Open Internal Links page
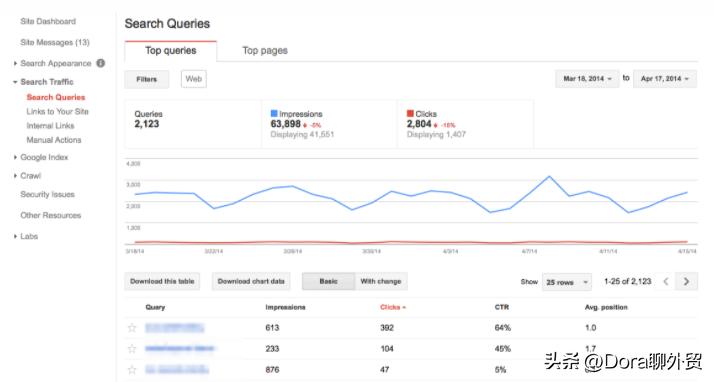Image resolution: width=714 pixels, height=382 pixels. [50, 126]
